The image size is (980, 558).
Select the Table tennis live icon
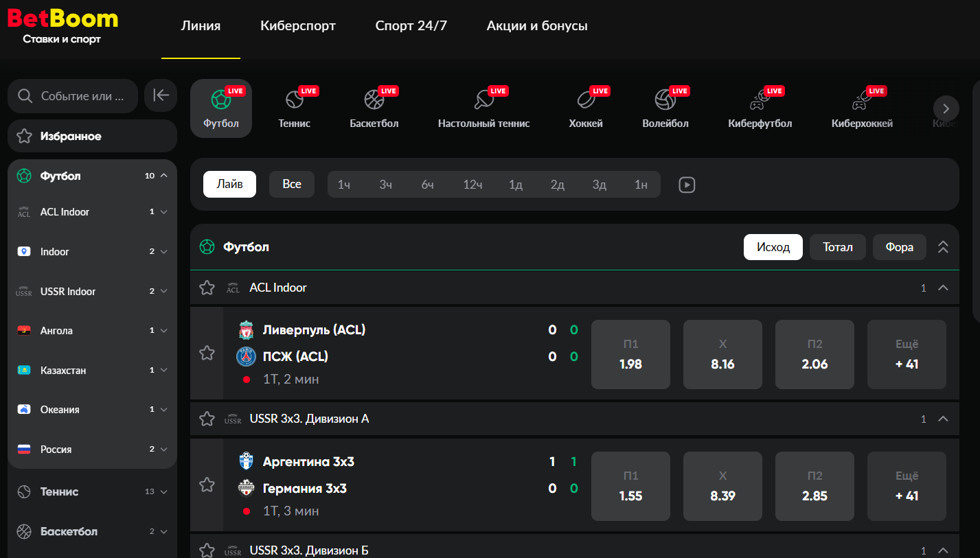click(x=484, y=108)
